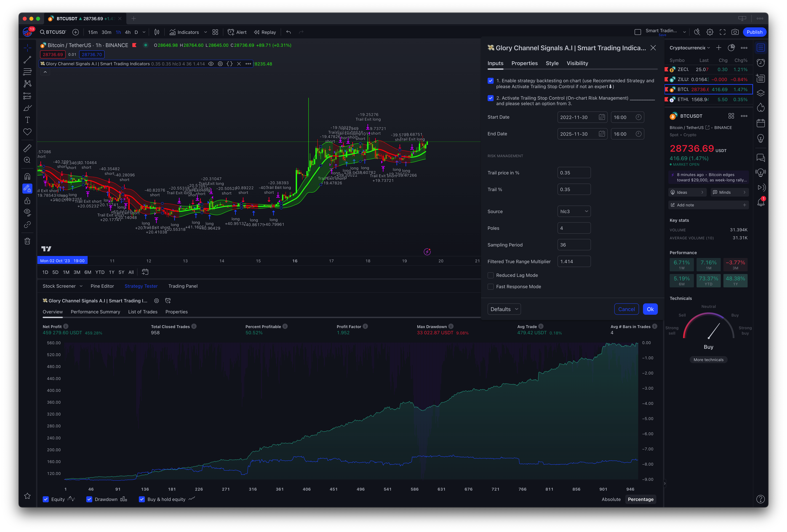Select the Text tool in left toolbar

[x=27, y=120]
